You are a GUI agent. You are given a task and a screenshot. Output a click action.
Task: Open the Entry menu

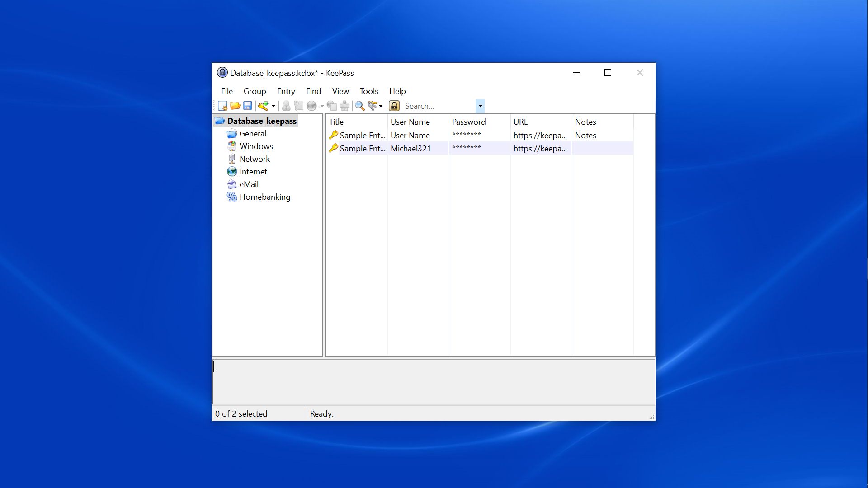coord(286,91)
